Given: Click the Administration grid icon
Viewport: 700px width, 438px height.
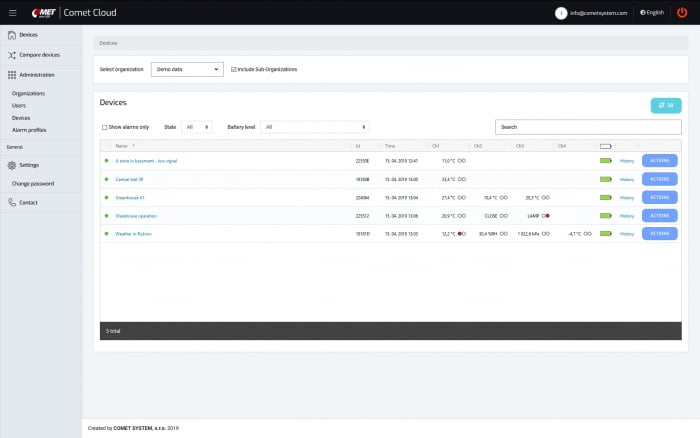Looking at the screenshot, I should (x=11, y=74).
